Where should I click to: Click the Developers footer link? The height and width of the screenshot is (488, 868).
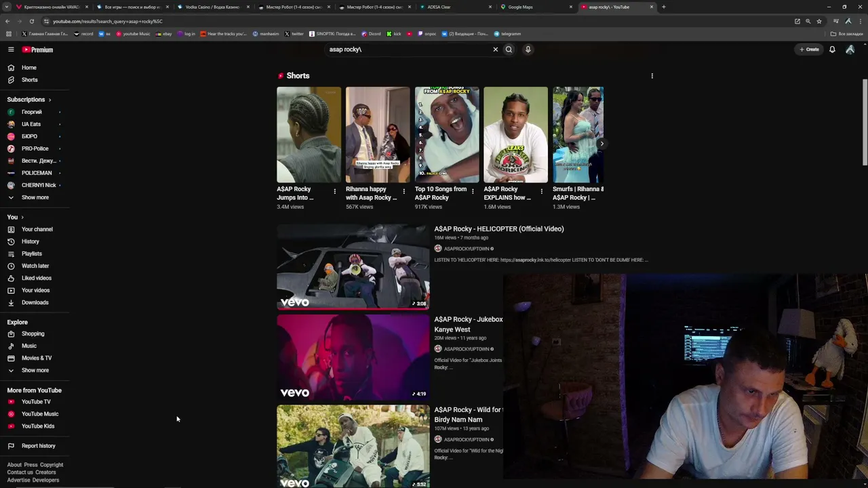pos(46,480)
